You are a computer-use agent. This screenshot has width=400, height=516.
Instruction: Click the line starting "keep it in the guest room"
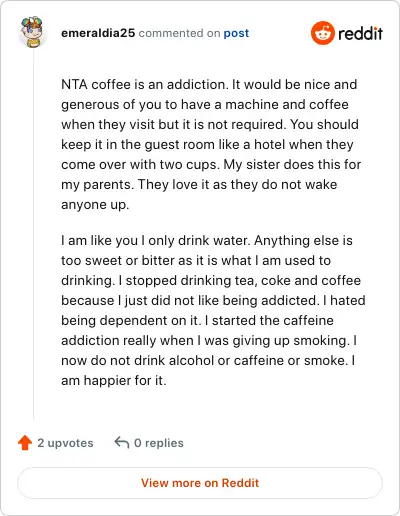pyautogui.click(x=207, y=145)
